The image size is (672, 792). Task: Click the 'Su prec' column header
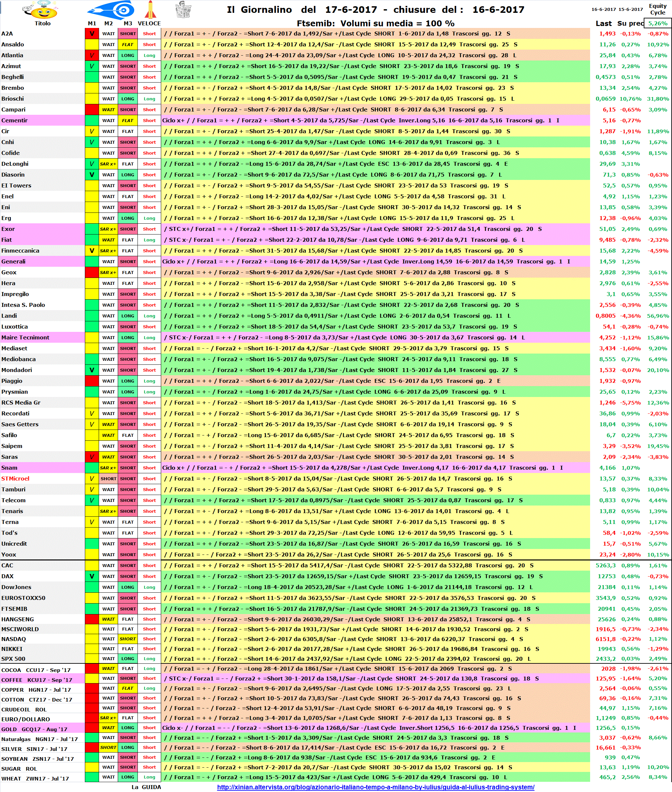(x=630, y=24)
